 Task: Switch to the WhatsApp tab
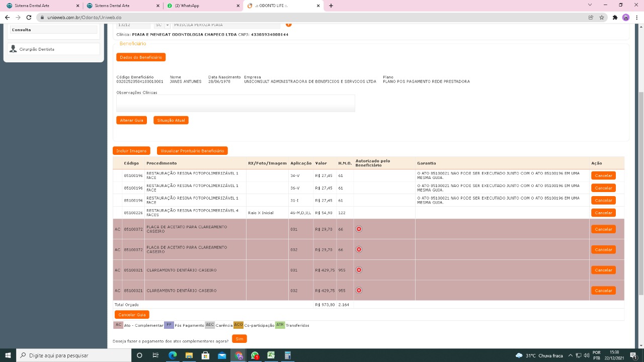point(201,6)
